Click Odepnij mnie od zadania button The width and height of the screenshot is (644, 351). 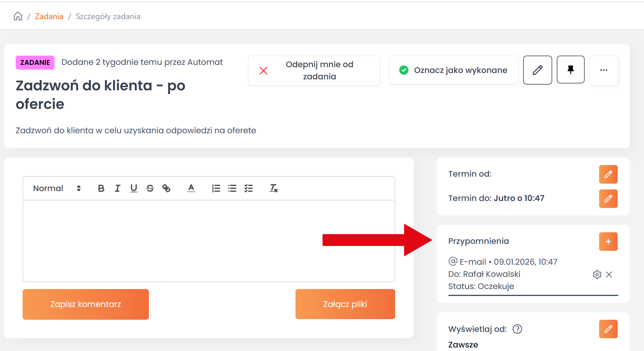314,70
